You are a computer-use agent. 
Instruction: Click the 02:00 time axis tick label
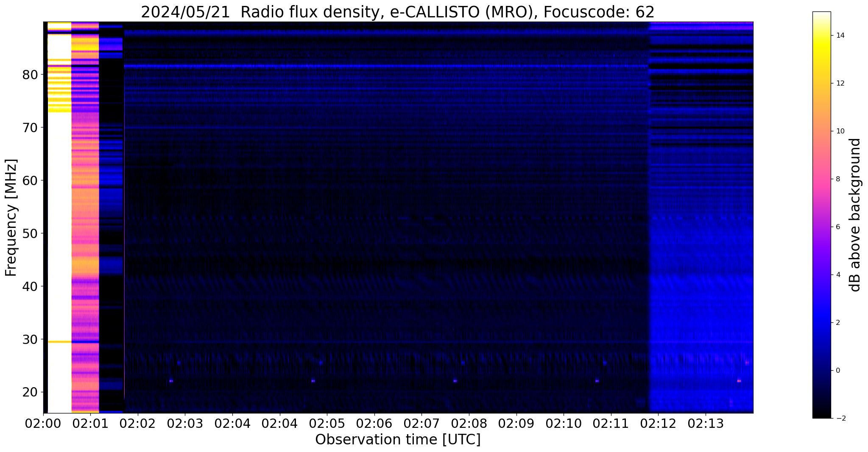click(x=43, y=423)
